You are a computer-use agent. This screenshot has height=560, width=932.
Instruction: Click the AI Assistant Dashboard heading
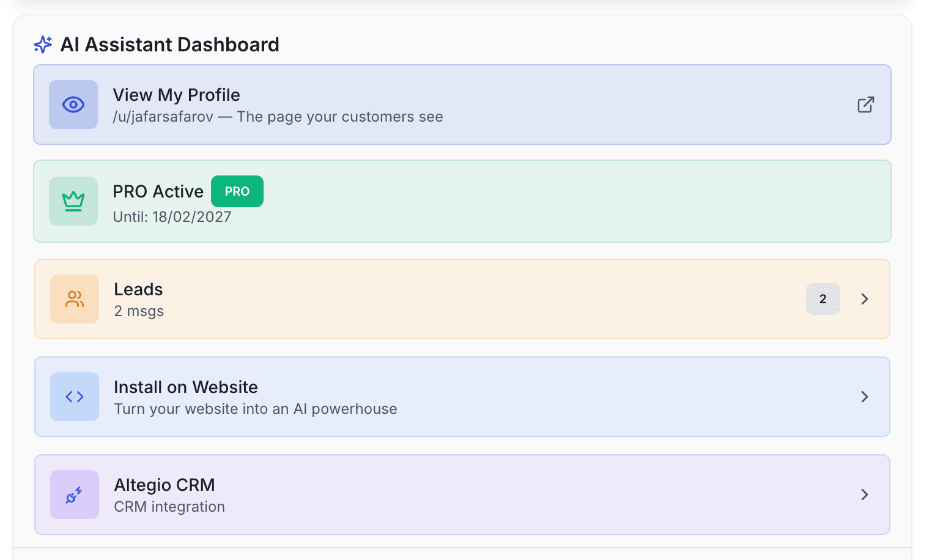(169, 45)
